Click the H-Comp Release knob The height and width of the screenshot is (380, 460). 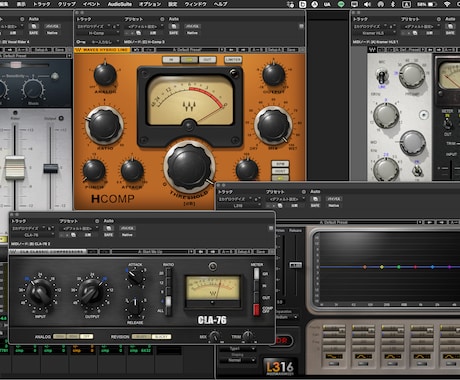(x=247, y=170)
